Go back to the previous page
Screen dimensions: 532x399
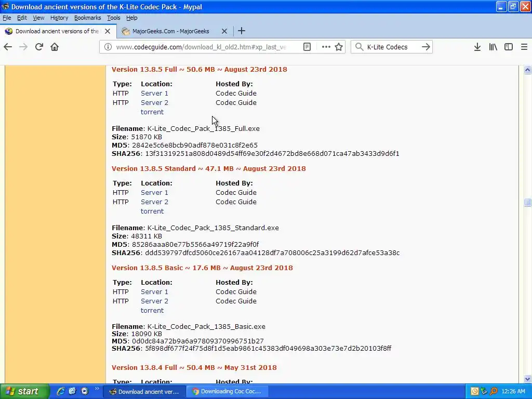[8, 47]
